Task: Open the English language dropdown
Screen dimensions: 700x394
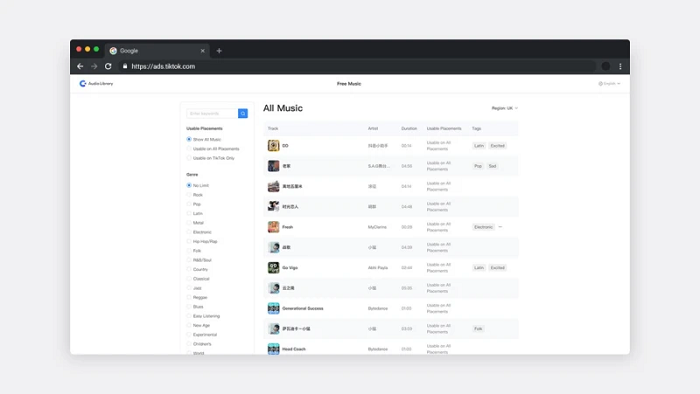Action: tap(609, 84)
